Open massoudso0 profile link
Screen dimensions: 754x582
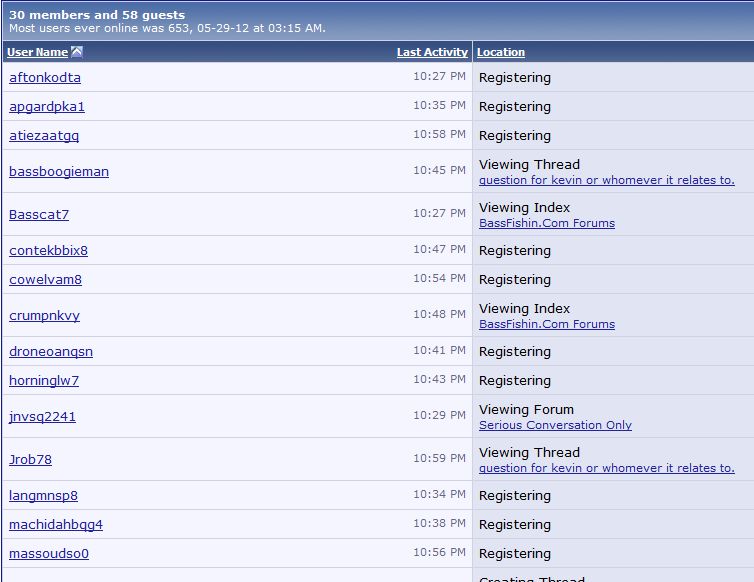(49, 554)
